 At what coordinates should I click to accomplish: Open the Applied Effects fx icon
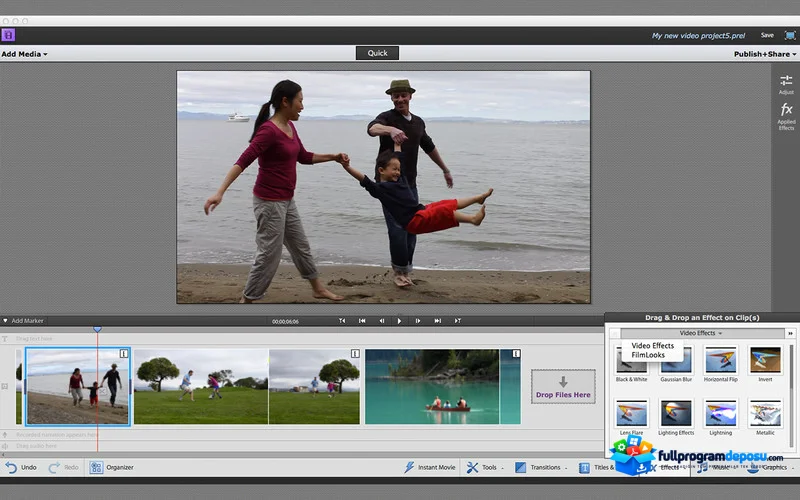[x=786, y=116]
